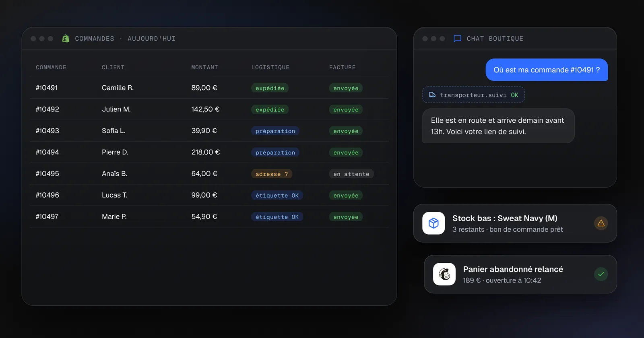Open the 'Panier abandonné relancé' notification
The height and width of the screenshot is (338, 644).
520,274
